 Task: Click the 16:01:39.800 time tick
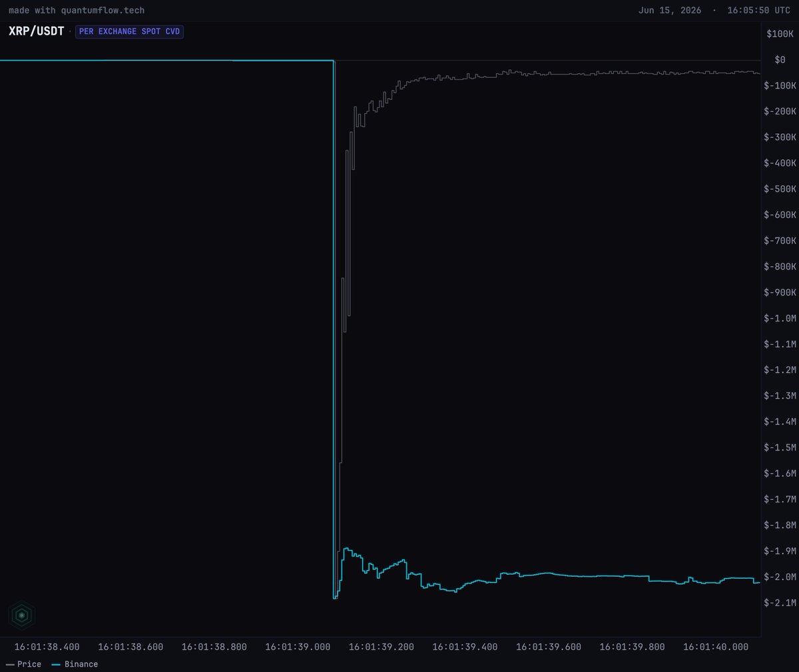pyautogui.click(x=632, y=647)
